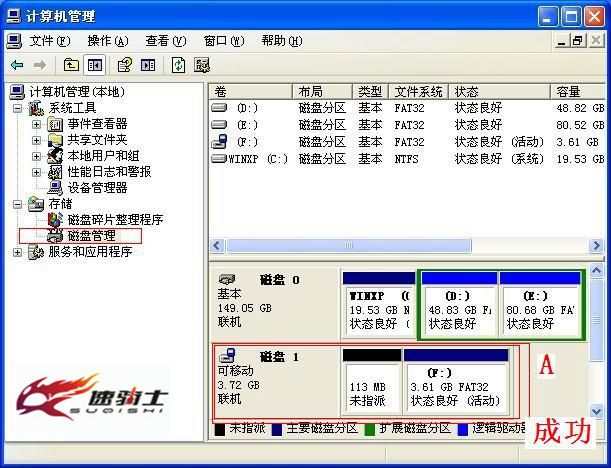
Task: Sort by the 类型 column header
Action: [x=370, y=92]
